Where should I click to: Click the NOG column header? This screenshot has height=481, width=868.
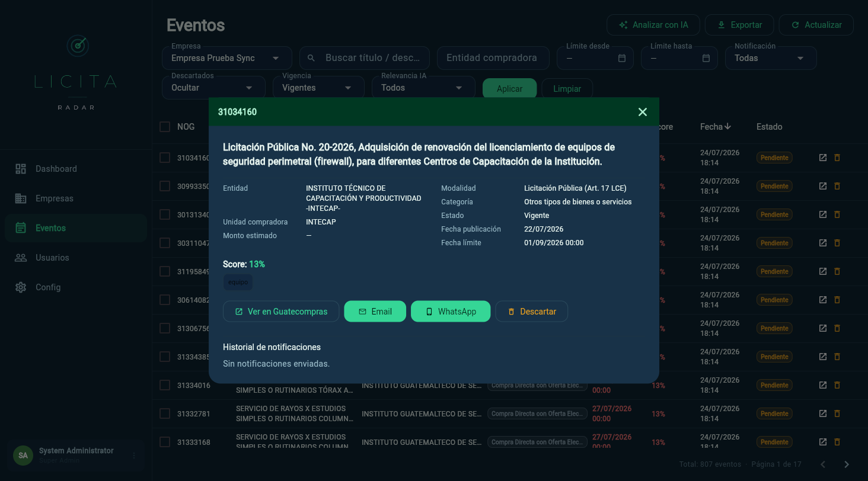pos(186,127)
